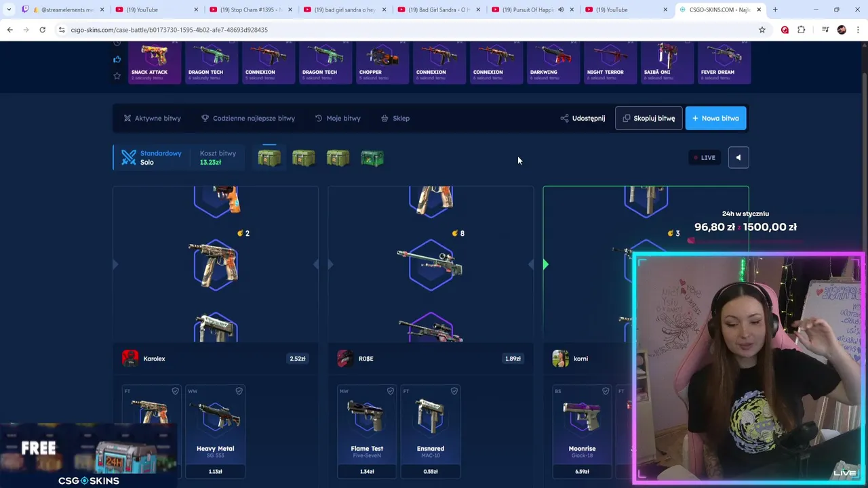868x488 pixels.
Task: Click the address bar URL
Action: coord(170,30)
